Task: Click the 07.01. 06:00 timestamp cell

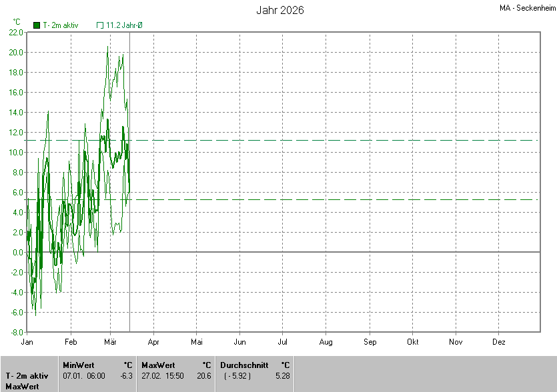Action: coord(84,376)
